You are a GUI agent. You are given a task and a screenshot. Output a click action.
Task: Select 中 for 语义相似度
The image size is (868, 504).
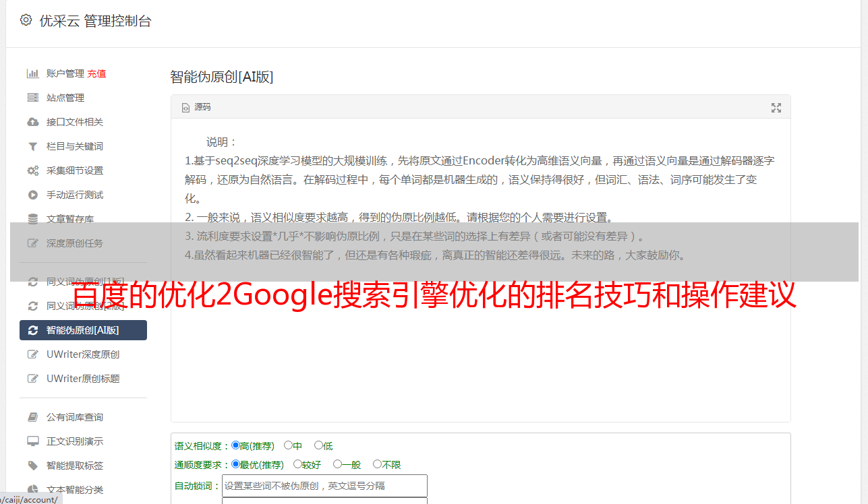coord(288,445)
